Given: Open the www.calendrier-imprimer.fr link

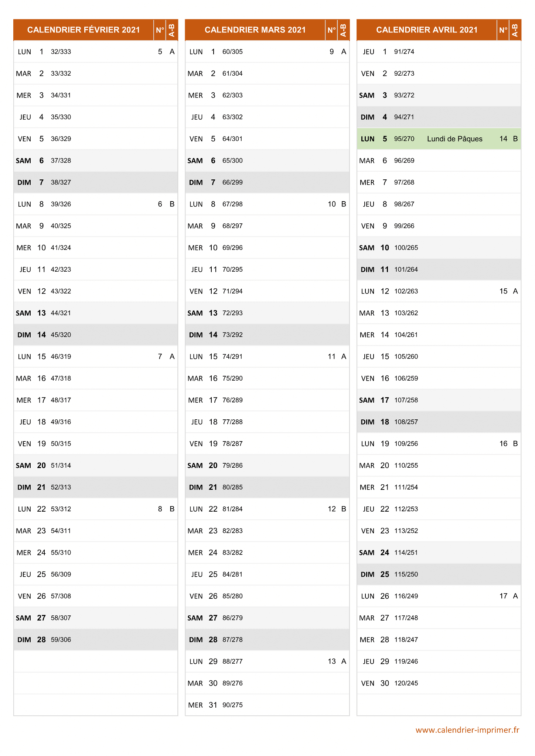Looking at the screenshot, I should pyautogui.click(x=467, y=730).
